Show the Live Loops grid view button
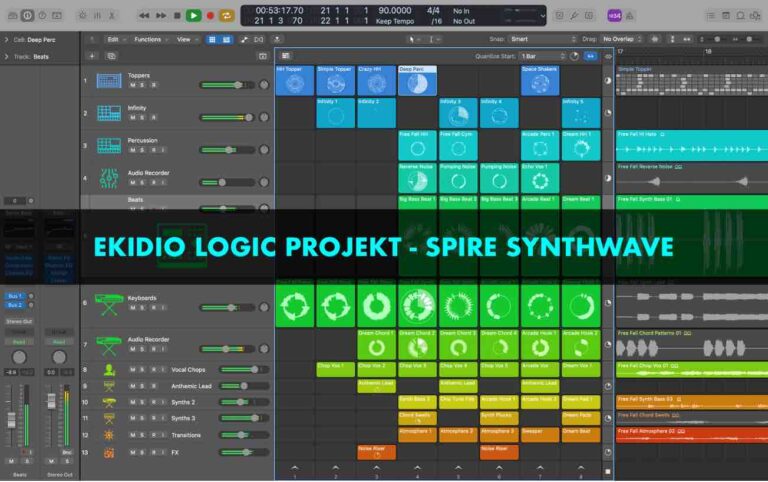Image resolution: width=768 pixels, height=482 pixels. pyautogui.click(x=212, y=39)
